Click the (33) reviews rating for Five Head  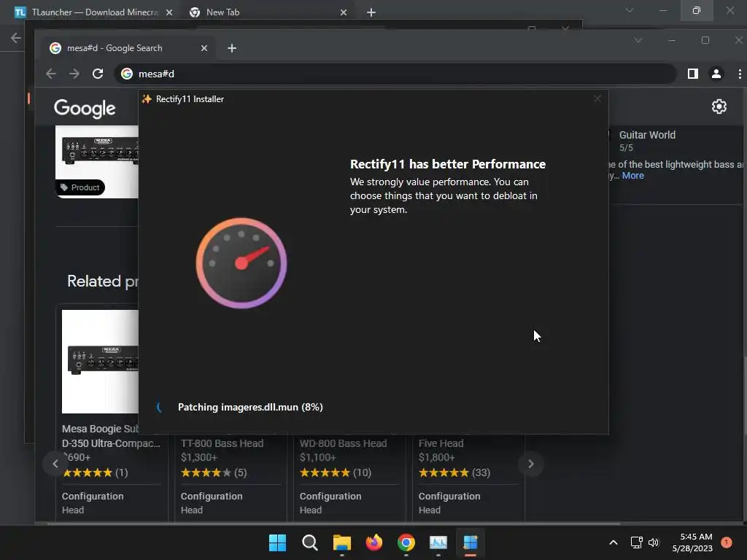coord(454,472)
